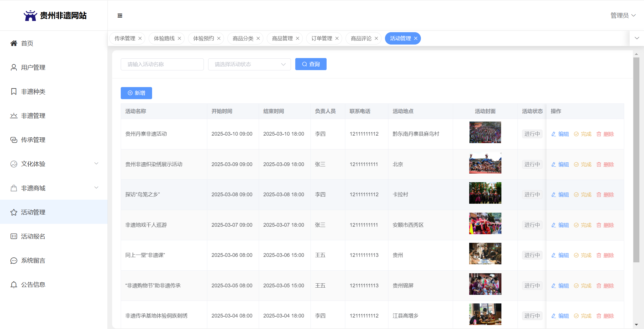Open 非遗种类 bookmark sidebar item

click(x=33, y=92)
